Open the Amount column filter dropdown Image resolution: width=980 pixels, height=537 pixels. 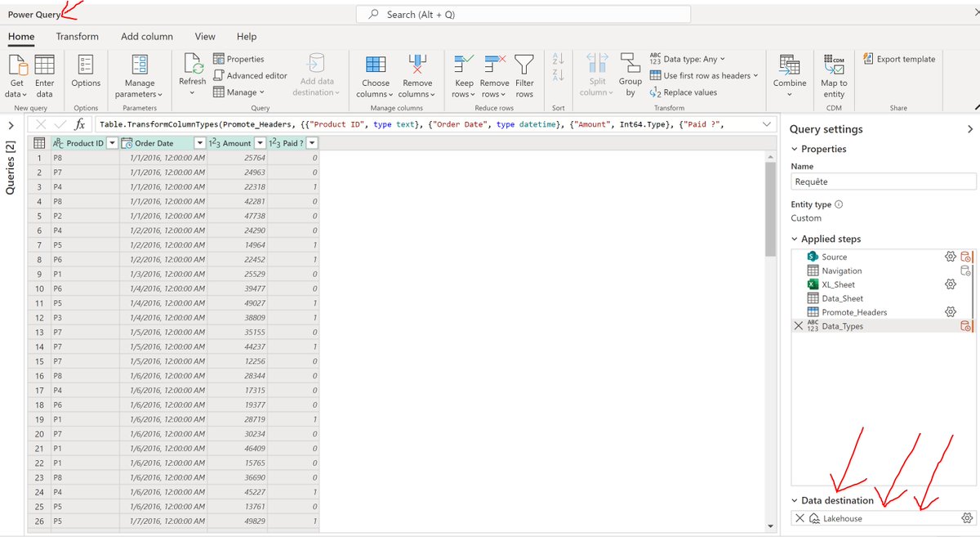(261, 143)
